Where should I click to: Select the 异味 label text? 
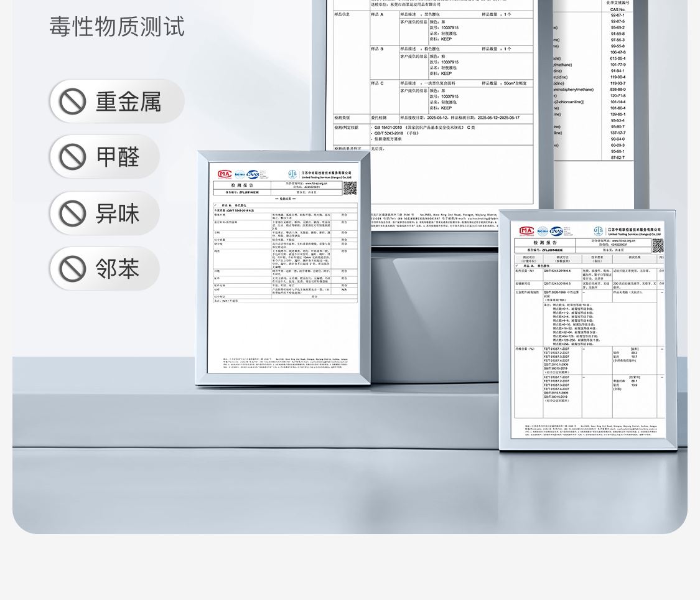(118, 213)
